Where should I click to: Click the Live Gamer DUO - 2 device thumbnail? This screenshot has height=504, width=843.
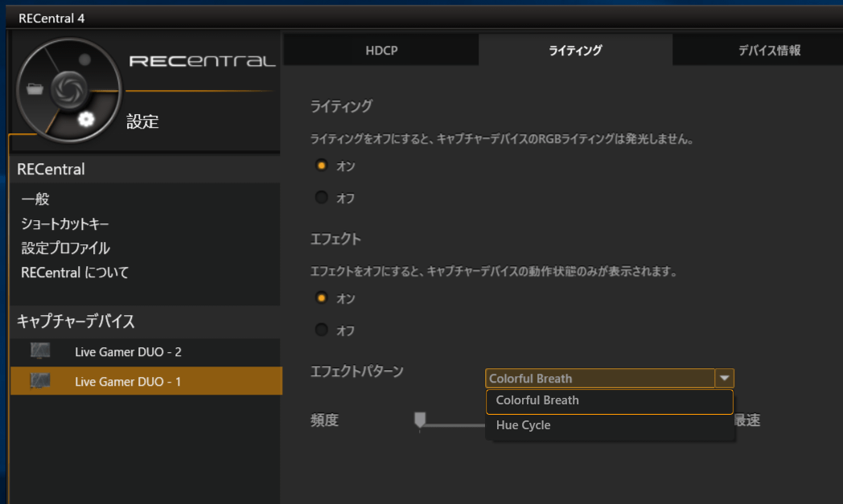coord(40,350)
